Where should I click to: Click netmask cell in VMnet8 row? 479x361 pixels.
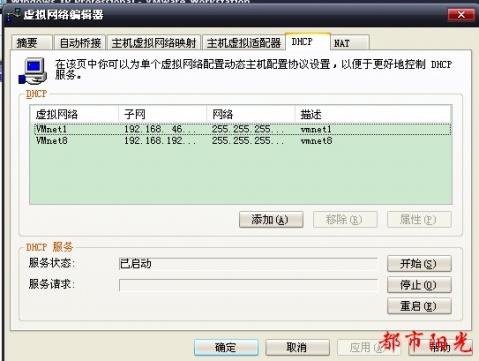point(248,140)
